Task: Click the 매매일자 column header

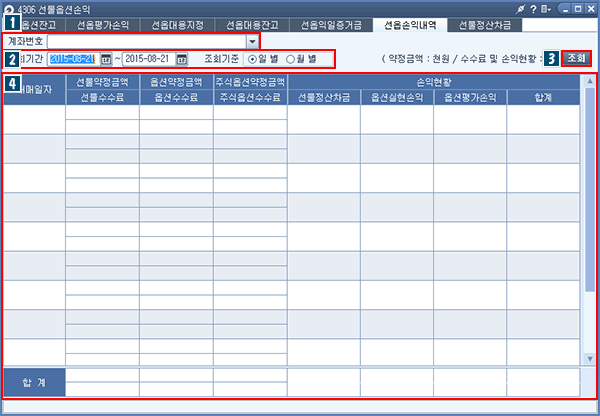Action: pos(34,89)
